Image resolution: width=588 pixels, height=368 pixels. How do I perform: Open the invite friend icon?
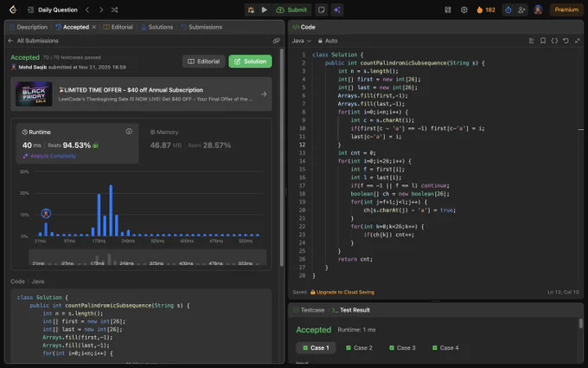521,10
